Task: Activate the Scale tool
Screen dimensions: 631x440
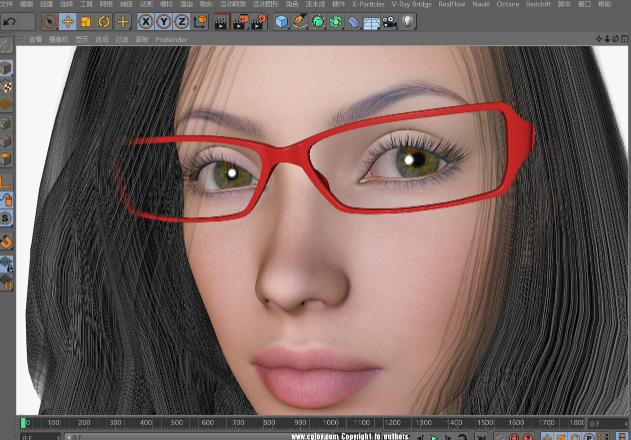Action: tap(86, 21)
